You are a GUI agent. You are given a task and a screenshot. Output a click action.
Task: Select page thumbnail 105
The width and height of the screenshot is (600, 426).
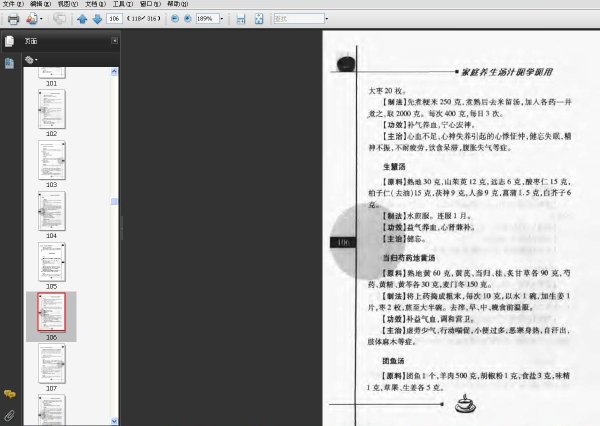point(52,262)
